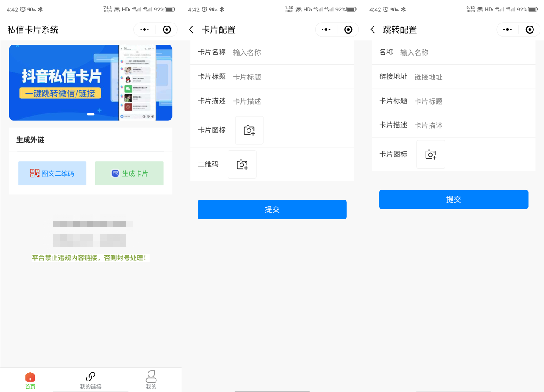This screenshot has height=392, width=544.
Task: Tap the 抖音私信卡片 banner image
Action: tap(91, 83)
